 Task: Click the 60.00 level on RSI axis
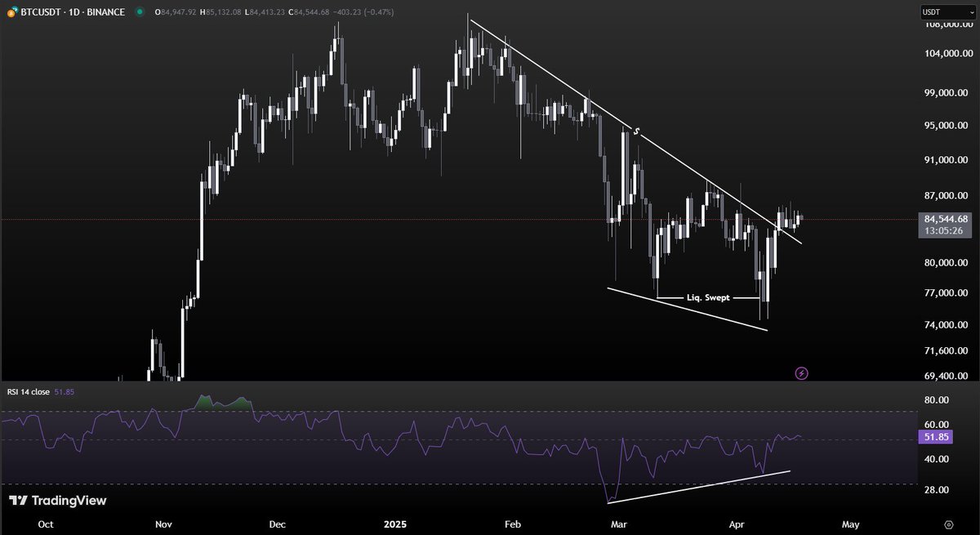coord(937,425)
